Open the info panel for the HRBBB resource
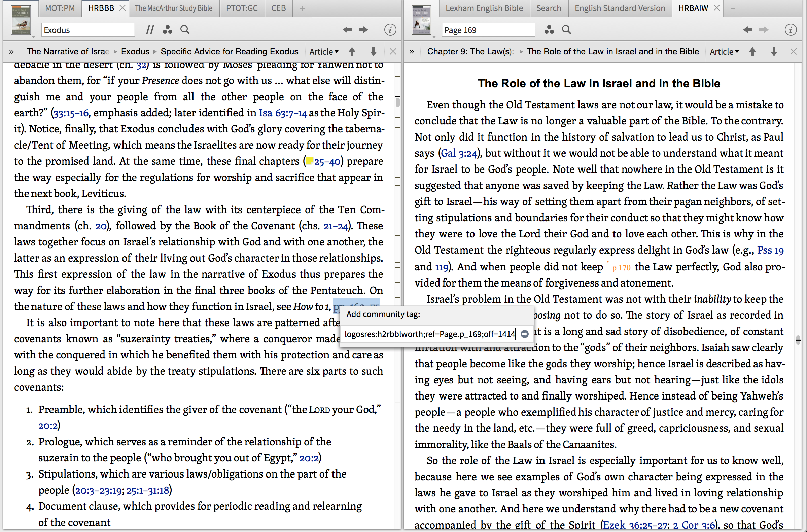Image resolution: width=807 pixels, height=532 pixels. (390, 30)
